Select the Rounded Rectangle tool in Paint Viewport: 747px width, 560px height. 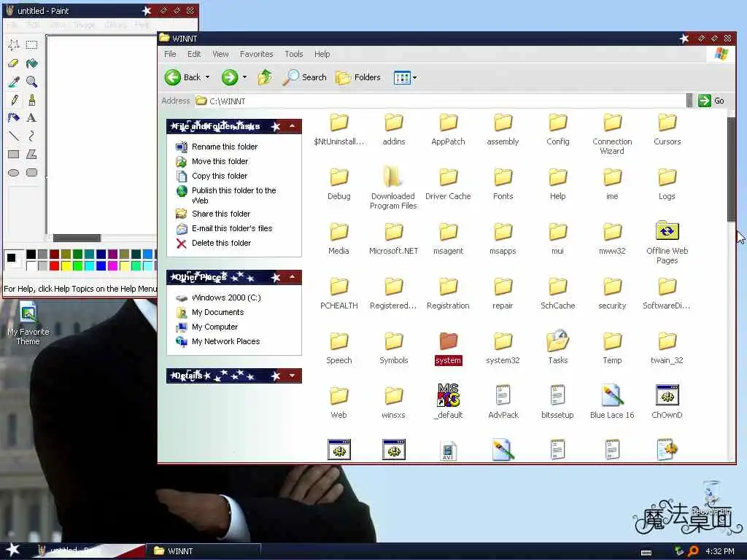point(32,172)
